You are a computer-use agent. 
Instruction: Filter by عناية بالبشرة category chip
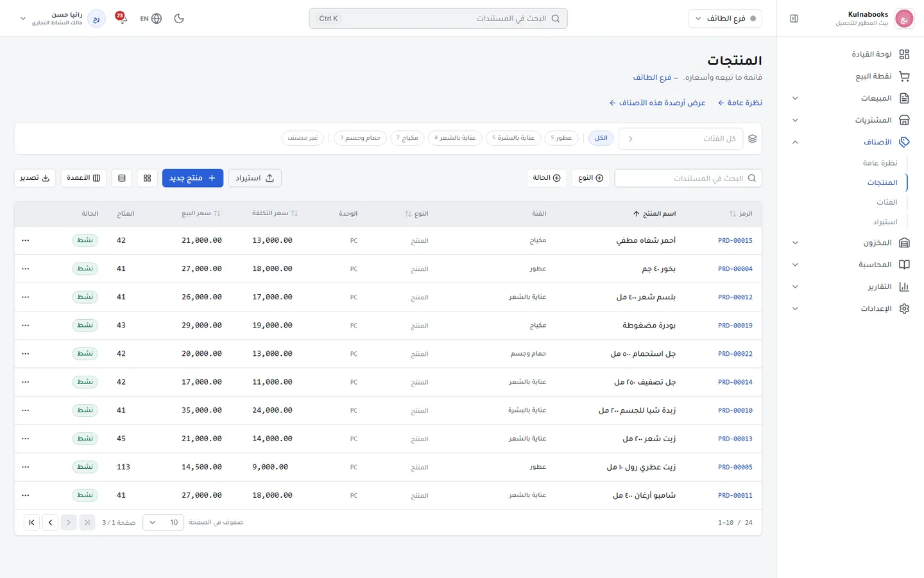pyautogui.click(x=513, y=138)
